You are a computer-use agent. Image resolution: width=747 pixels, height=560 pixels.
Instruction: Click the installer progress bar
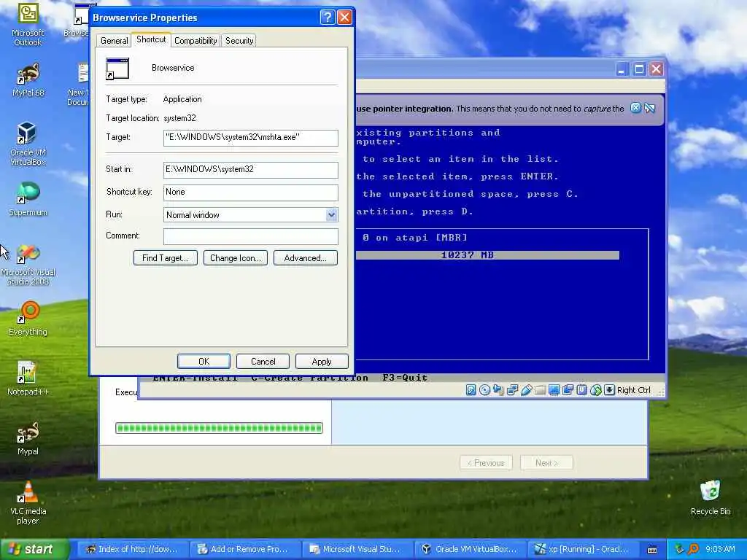click(219, 428)
